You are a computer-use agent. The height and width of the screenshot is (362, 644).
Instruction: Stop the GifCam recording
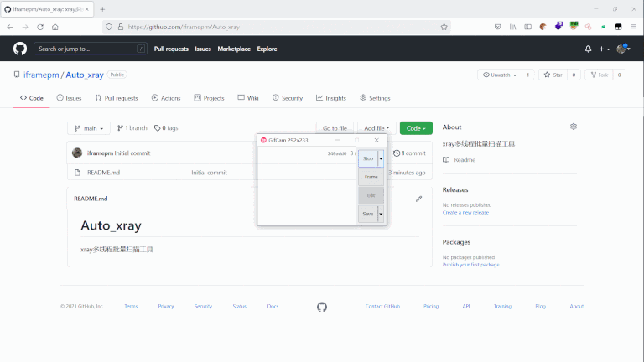click(x=368, y=158)
